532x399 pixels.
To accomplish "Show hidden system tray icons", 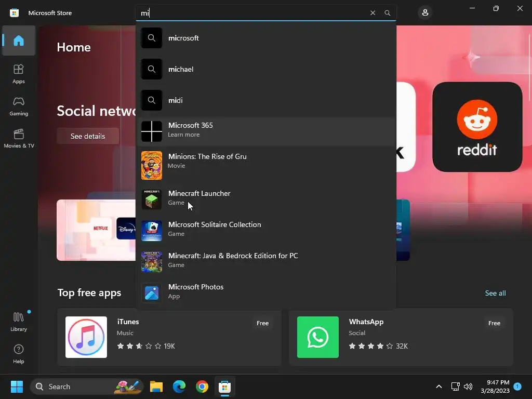I will pyautogui.click(x=438, y=387).
